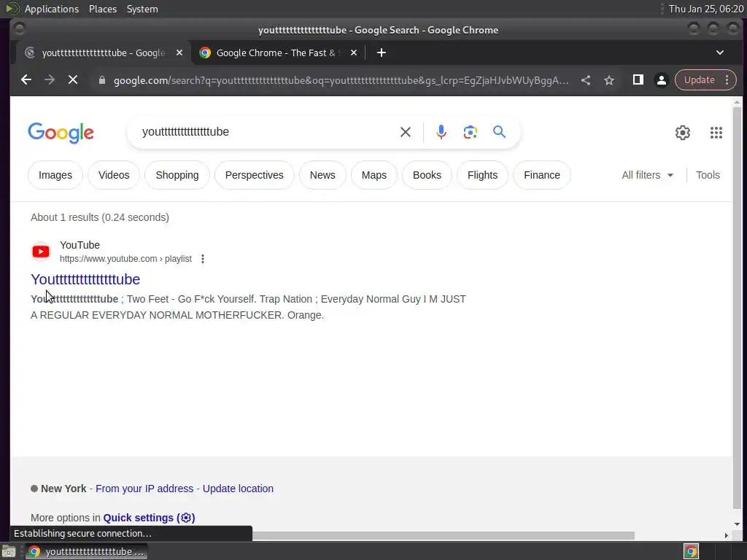
Task: Select the Books filter
Action: [x=427, y=175]
